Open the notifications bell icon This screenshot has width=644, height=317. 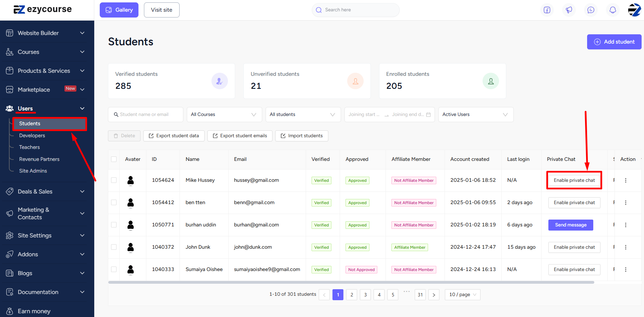coord(613,10)
